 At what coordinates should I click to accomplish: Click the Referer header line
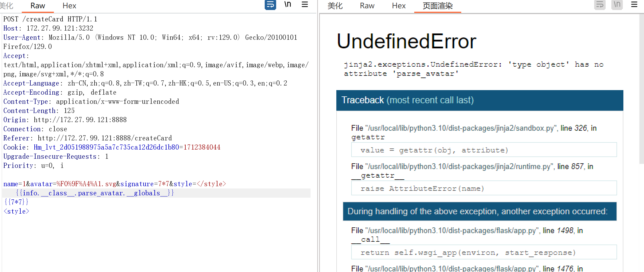(x=88, y=138)
